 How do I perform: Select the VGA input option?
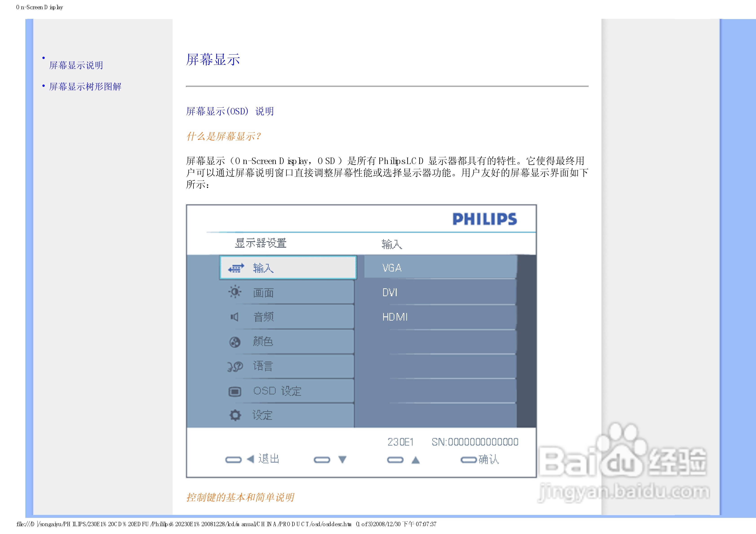tap(392, 268)
